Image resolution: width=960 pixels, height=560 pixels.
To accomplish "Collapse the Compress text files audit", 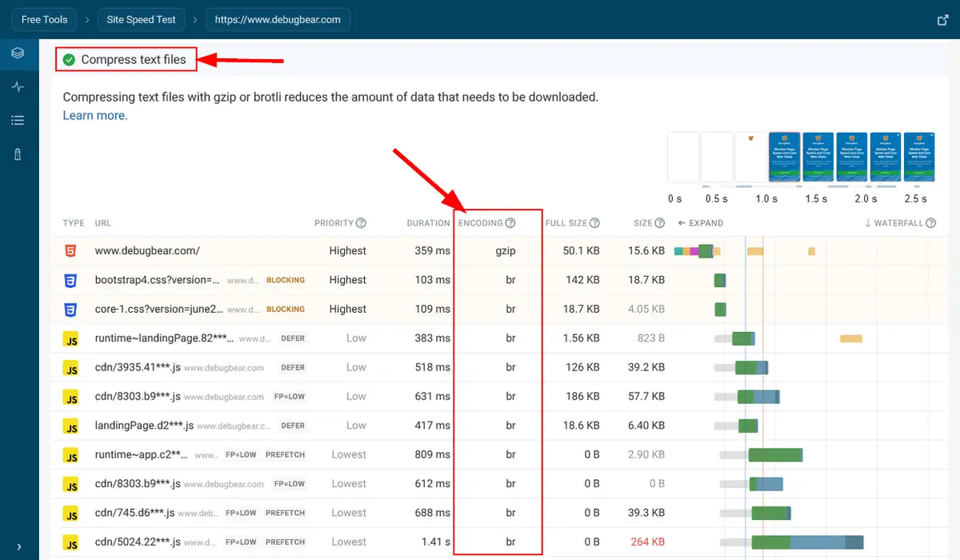I will click(x=124, y=59).
